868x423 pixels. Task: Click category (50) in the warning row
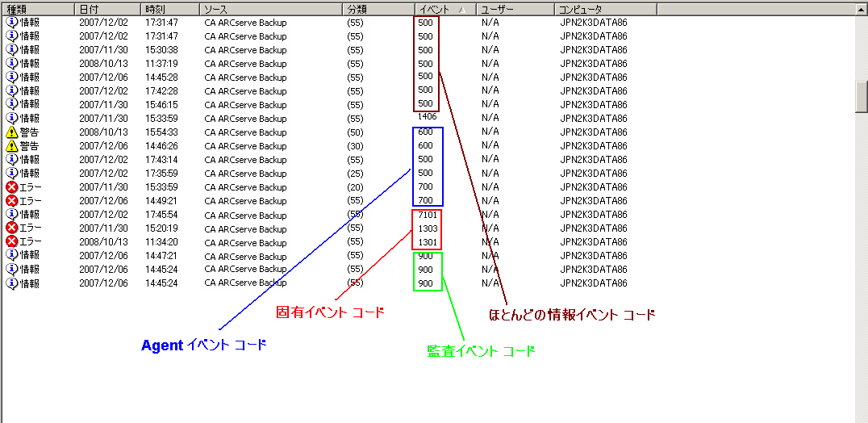(x=355, y=132)
